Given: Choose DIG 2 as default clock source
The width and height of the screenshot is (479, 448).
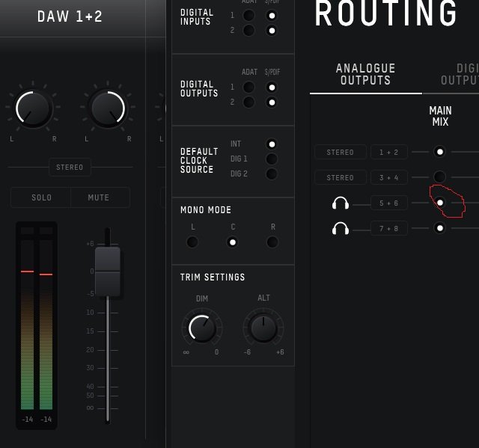Looking at the screenshot, I should pos(272,174).
